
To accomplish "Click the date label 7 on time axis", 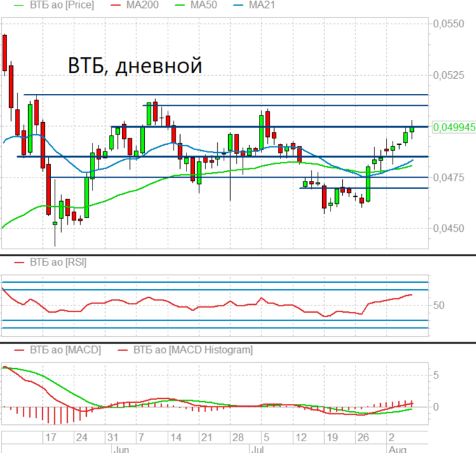I will (x=141, y=437).
